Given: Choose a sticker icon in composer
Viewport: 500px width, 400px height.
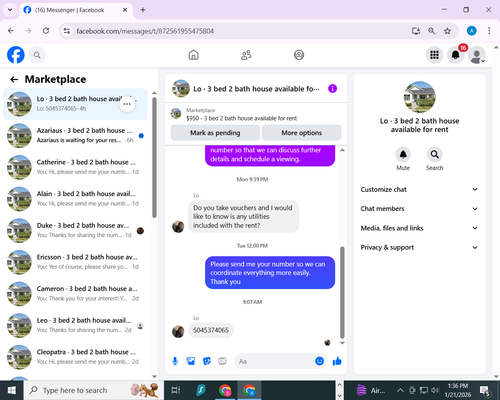Looking at the screenshot, I should (x=207, y=361).
